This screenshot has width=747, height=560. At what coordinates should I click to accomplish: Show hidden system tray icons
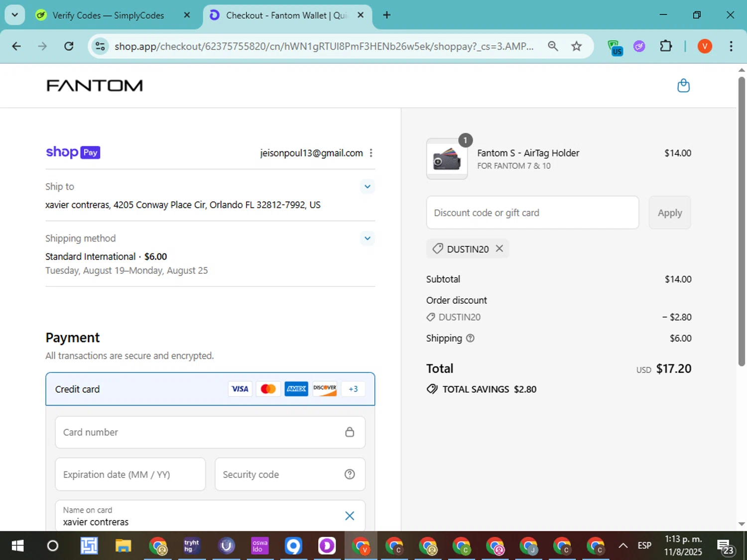(623, 546)
